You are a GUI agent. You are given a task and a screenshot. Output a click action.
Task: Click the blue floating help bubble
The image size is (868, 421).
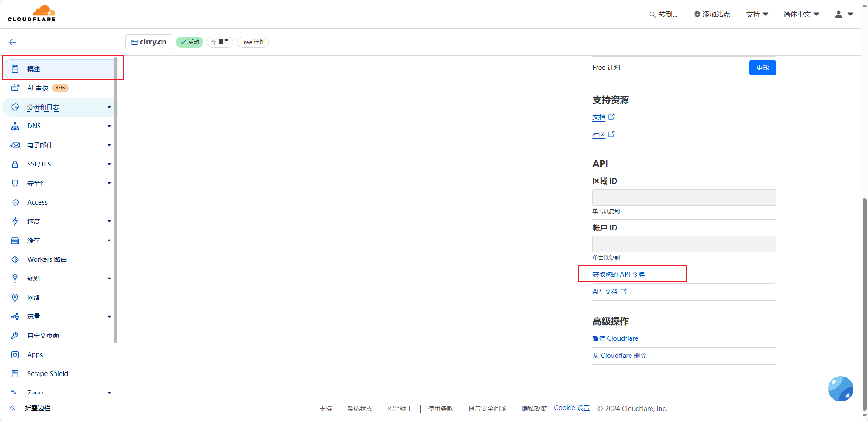pos(840,389)
